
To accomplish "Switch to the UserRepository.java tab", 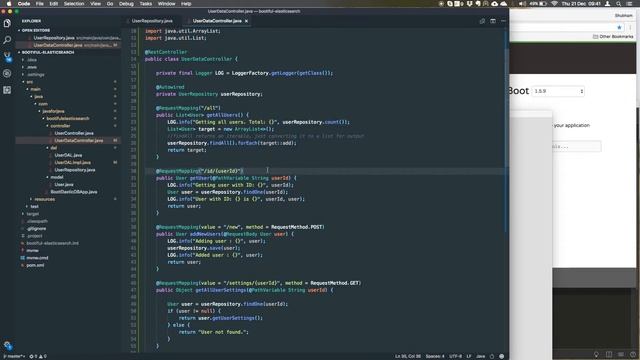I will pos(152,21).
